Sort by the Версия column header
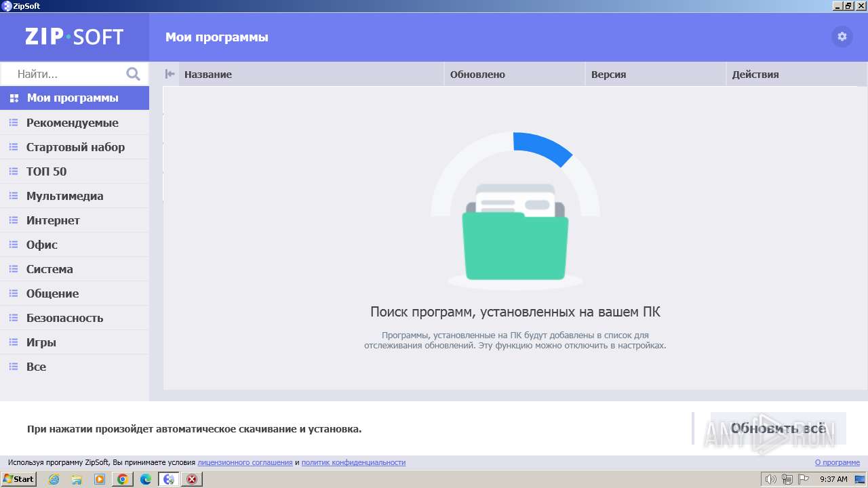 pos(656,75)
